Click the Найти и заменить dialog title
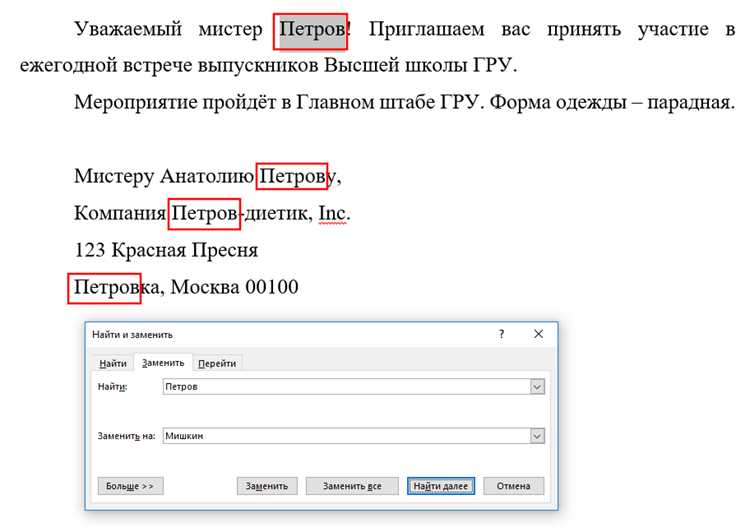 pyautogui.click(x=132, y=334)
